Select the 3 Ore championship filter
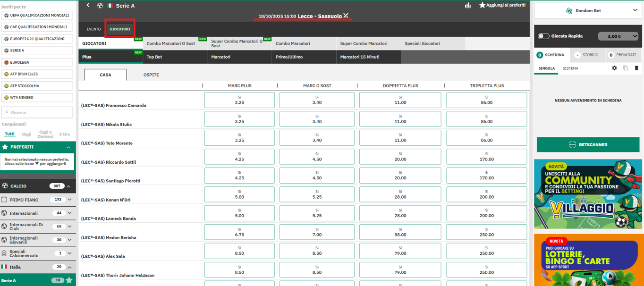 65,134
